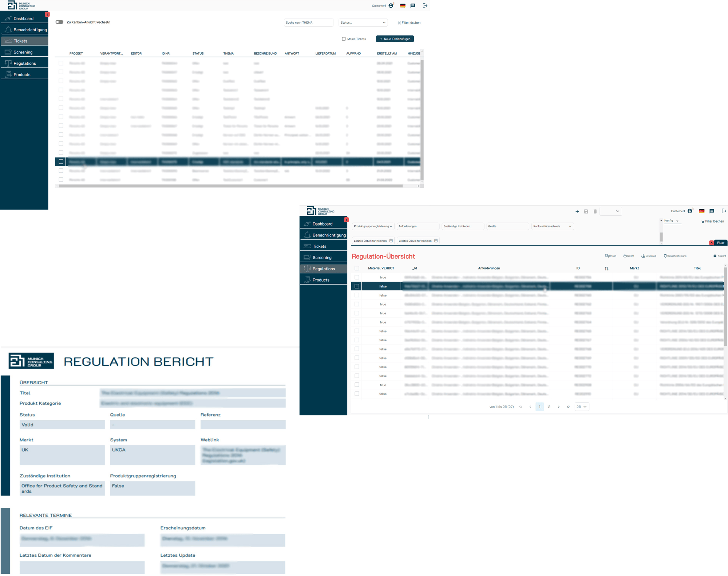728x576 pixels.
Task: Click the plus icon in the Regulations toolbar
Action: [x=577, y=211]
